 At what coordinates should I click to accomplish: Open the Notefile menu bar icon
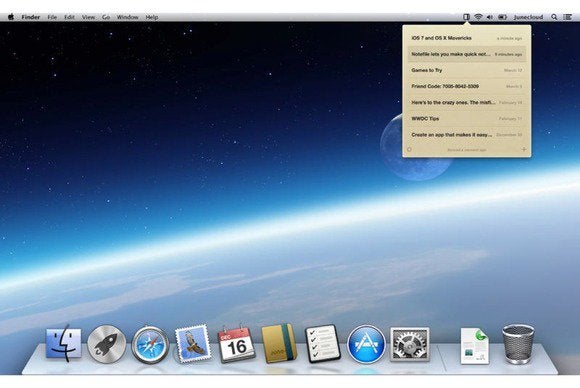(x=466, y=17)
